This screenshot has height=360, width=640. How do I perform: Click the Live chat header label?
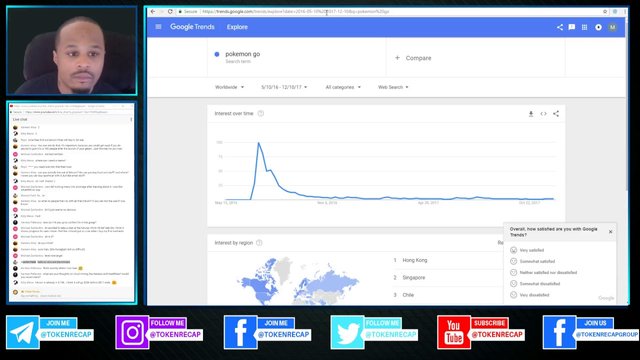(20, 120)
